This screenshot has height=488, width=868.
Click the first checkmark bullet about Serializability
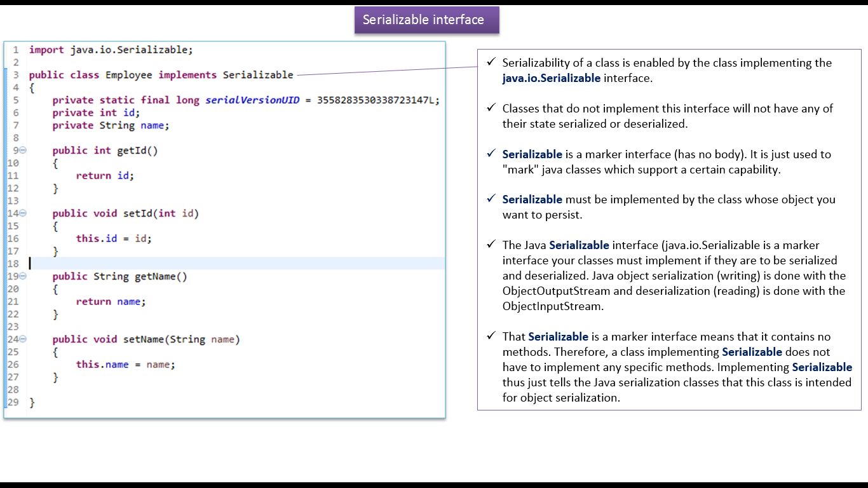click(491, 62)
